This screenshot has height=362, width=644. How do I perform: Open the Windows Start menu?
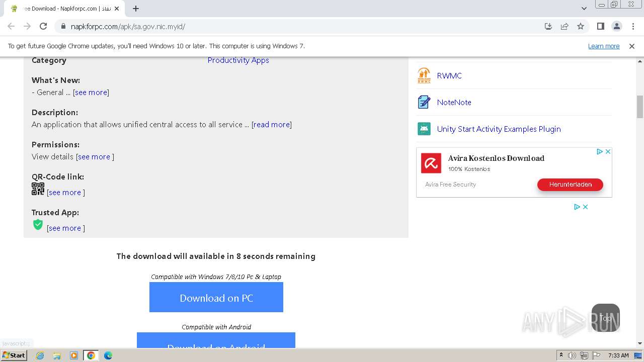click(x=14, y=355)
